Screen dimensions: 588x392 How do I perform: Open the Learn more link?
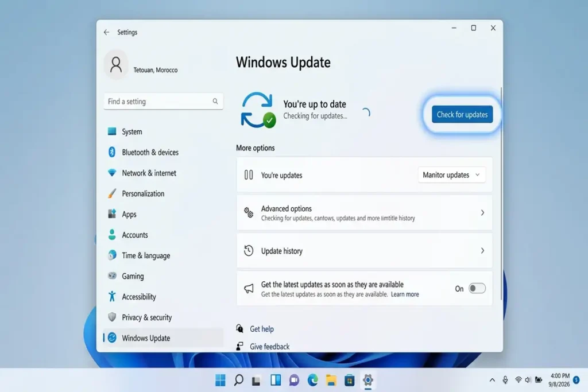pyautogui.click(x=405, y=294)
